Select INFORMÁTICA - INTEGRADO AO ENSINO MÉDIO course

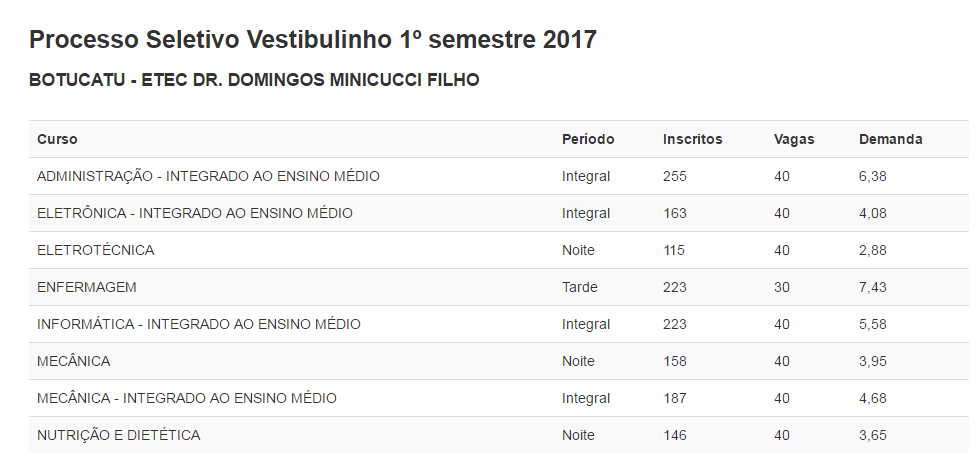[199, 324]
